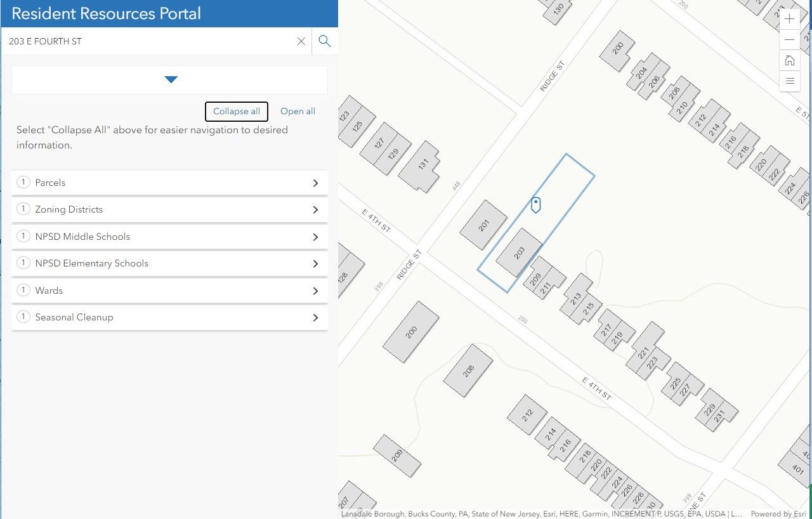Clear the search box with the X

pyautogui.click(x=301, y=41)
